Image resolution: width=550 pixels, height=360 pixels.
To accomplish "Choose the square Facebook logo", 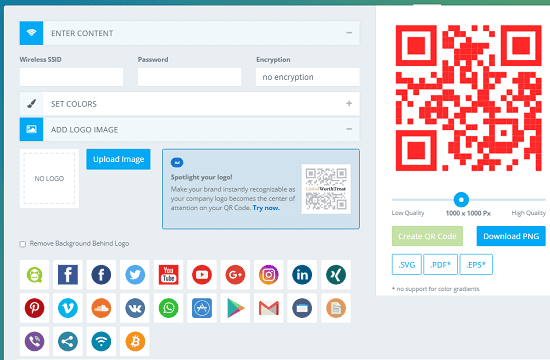I will coord(68,275).
